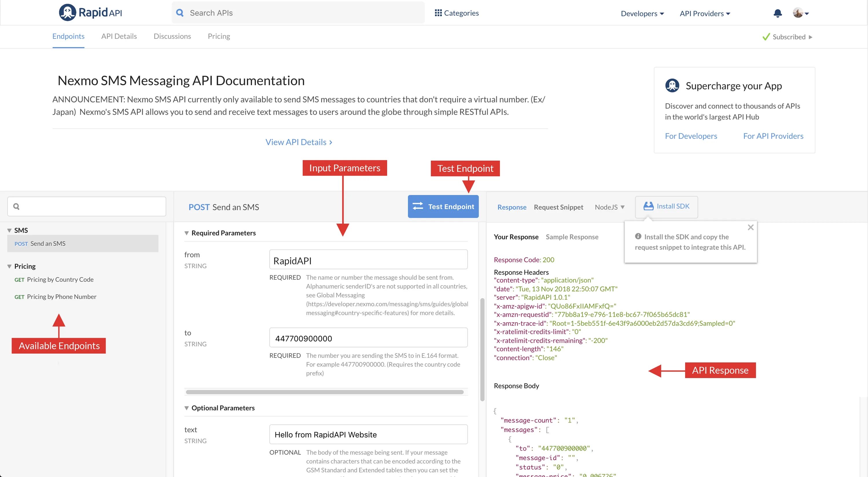Open the Developers dropdown menu
This screenshot has height=477, width=868.
point(642,14)
